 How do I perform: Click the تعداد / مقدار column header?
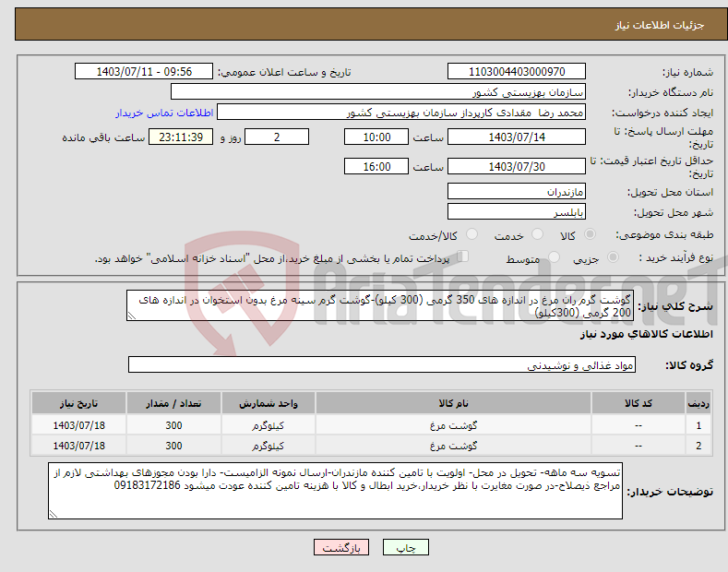coord(173,403)
